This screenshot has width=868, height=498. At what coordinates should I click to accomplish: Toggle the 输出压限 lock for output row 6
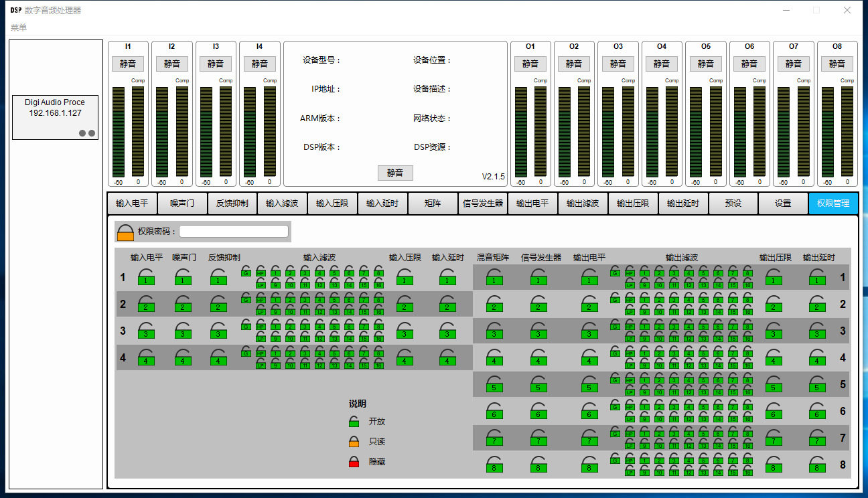tap(774, 411)
